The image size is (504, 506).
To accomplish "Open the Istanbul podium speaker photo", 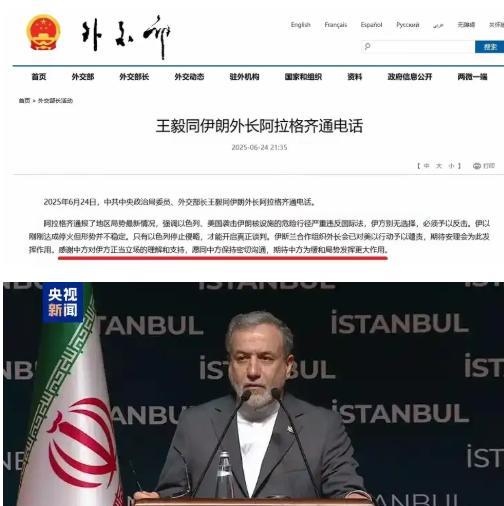I will pyautogui.click(x=253, y=394).
